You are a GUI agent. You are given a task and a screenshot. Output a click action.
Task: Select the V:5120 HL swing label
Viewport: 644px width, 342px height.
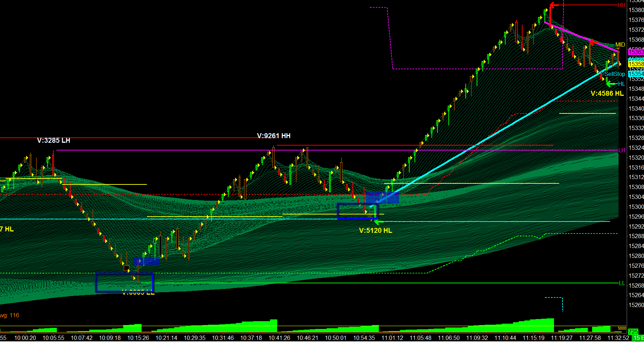(x=376, y=230)
